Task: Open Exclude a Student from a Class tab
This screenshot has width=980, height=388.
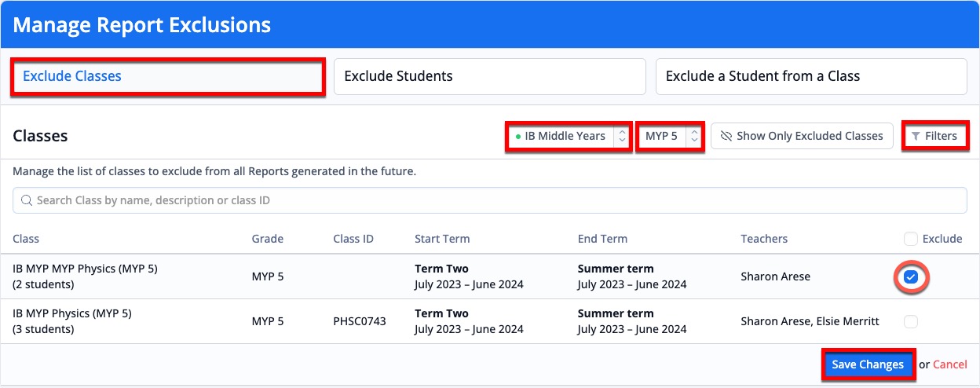Action: click(x=811, y=76)
